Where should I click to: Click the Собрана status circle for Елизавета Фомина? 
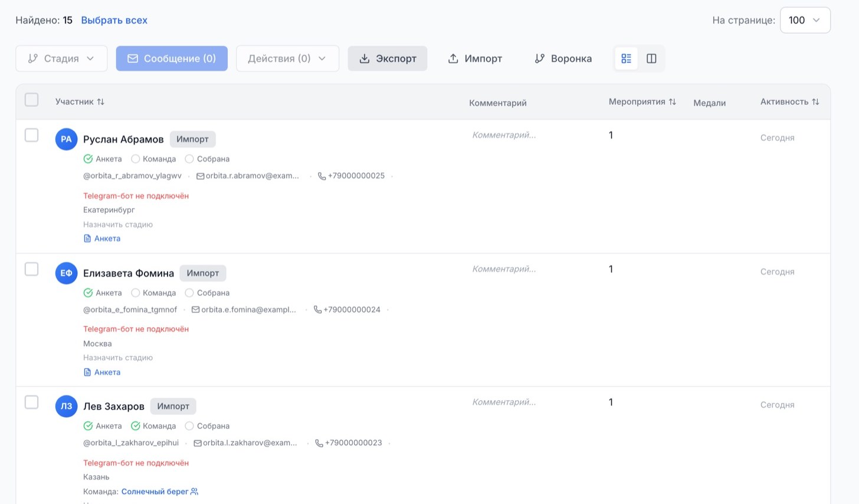pyautogui.click(x=189, y=293)
